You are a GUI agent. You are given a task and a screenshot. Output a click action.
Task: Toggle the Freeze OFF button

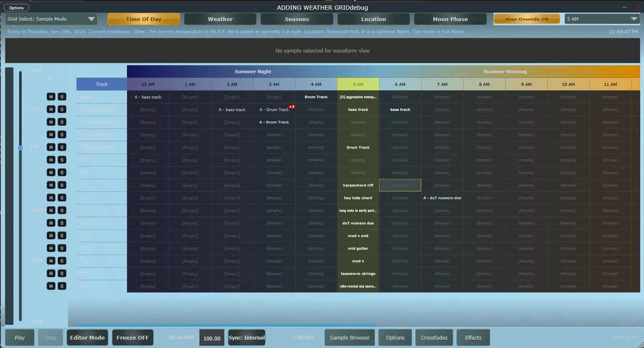coord(132,337)
